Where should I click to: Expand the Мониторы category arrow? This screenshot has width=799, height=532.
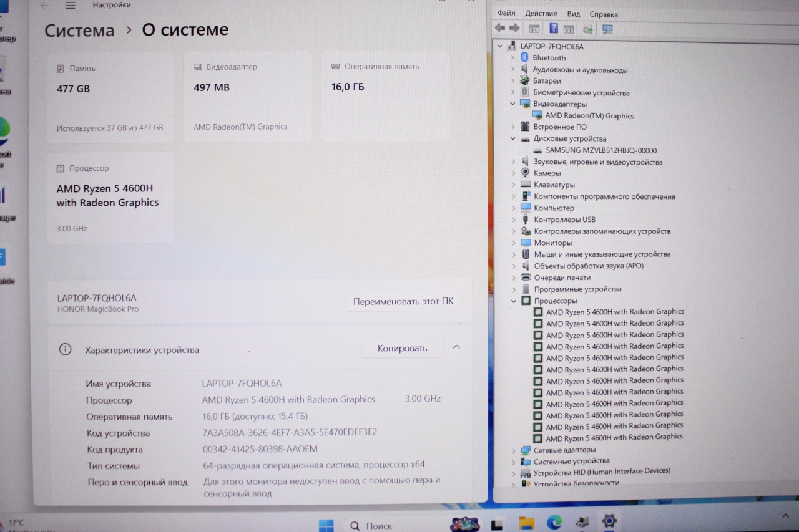pyautogui.click(x=513, y=243)
